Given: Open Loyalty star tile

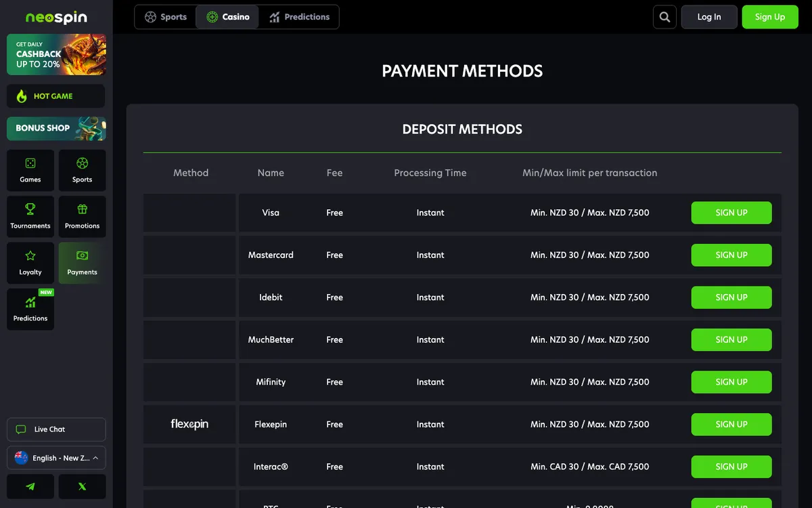Looking at the screenshot, I should click(30, 262).
